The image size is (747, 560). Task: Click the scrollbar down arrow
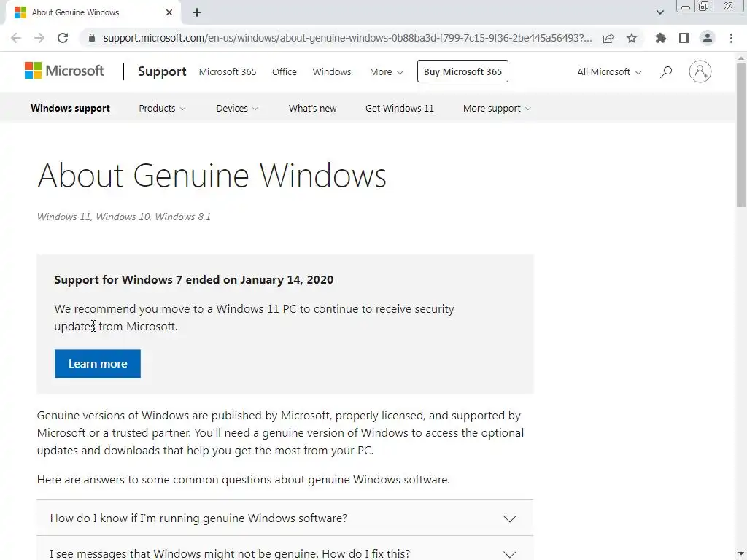pos(741,554)
